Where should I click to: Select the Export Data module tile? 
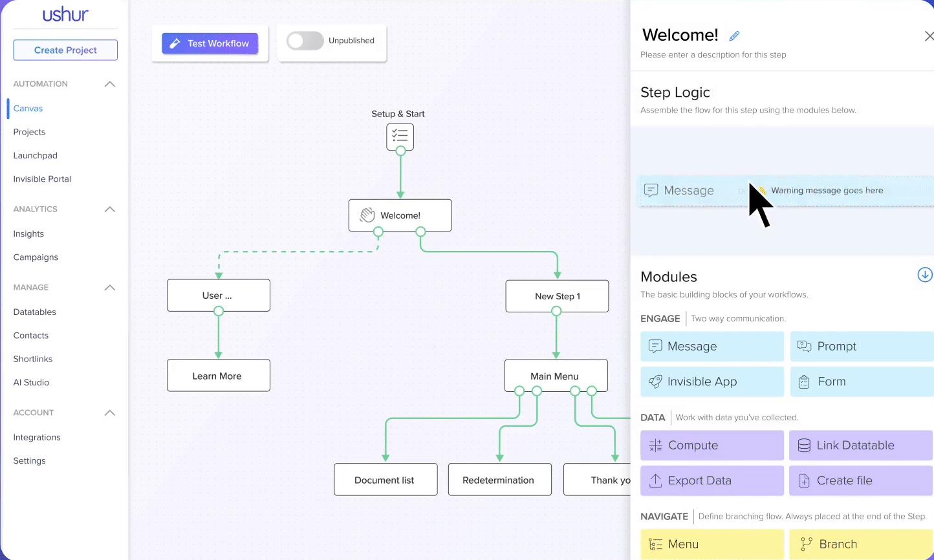(711, 480)
